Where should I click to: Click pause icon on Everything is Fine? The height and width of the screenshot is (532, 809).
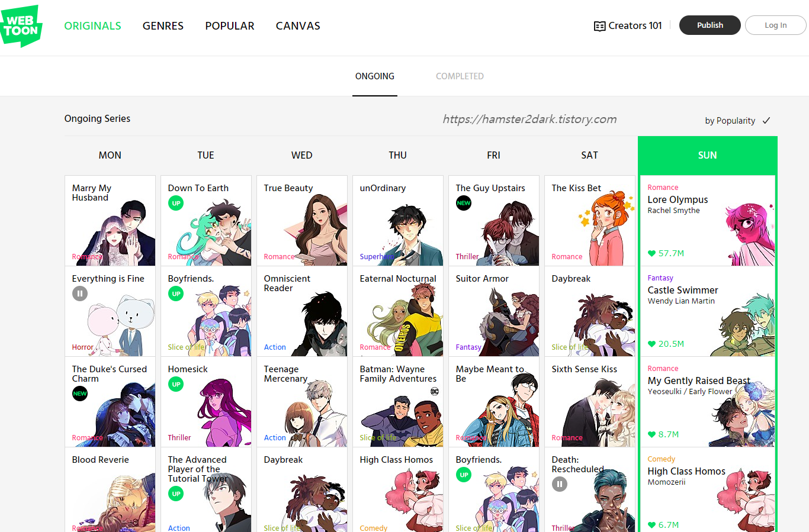pyautogui.click(x=80, y=294)
